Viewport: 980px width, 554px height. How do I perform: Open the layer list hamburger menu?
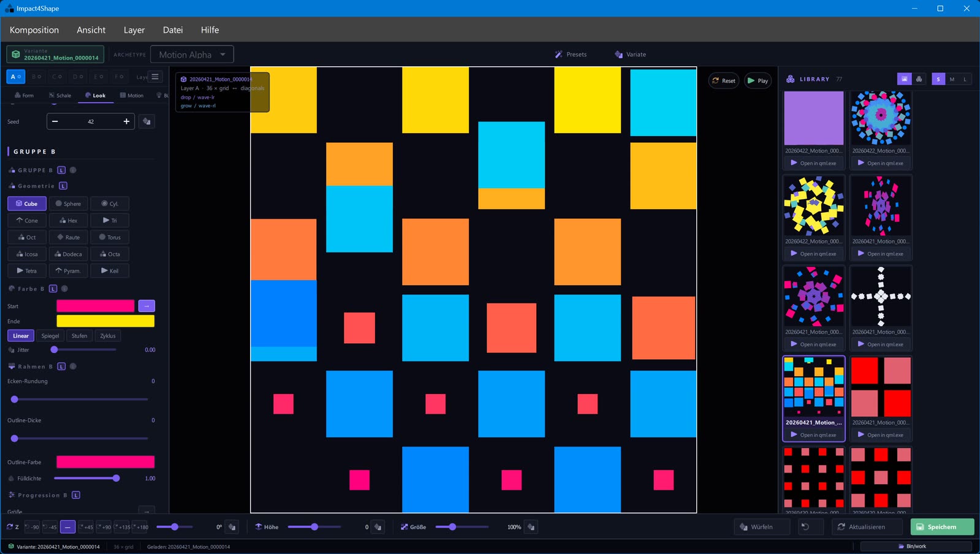click(155, 77)
